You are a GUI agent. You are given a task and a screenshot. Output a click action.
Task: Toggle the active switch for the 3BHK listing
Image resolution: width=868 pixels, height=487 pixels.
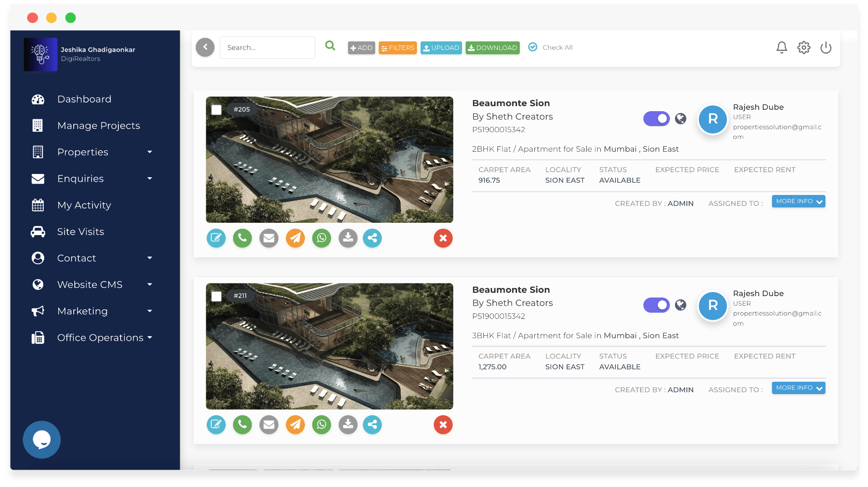tap(656, 305)
